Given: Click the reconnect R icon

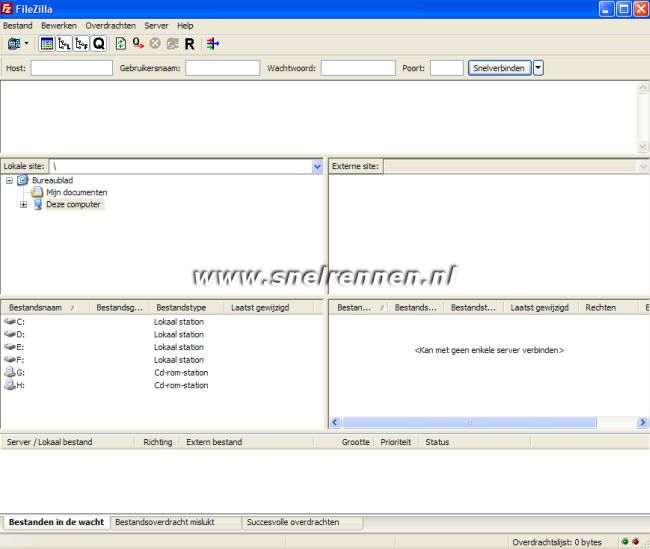Looking at the screenshot, I should pos(189,44).
